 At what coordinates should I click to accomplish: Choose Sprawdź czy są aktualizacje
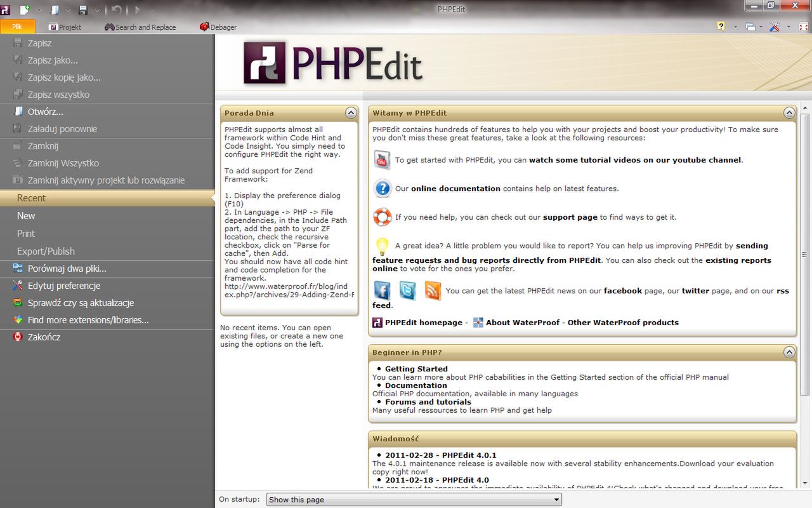[x=107, y=303]
